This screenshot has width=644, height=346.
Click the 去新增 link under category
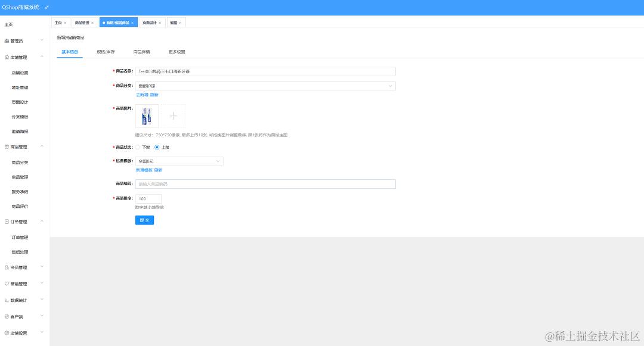pos(142,95)
